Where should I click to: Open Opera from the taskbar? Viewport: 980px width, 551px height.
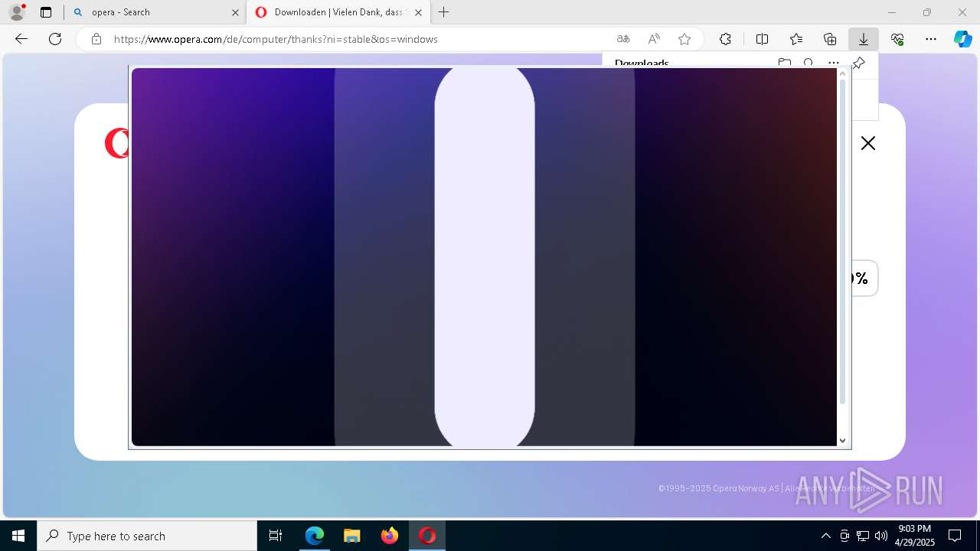(427, 536)
